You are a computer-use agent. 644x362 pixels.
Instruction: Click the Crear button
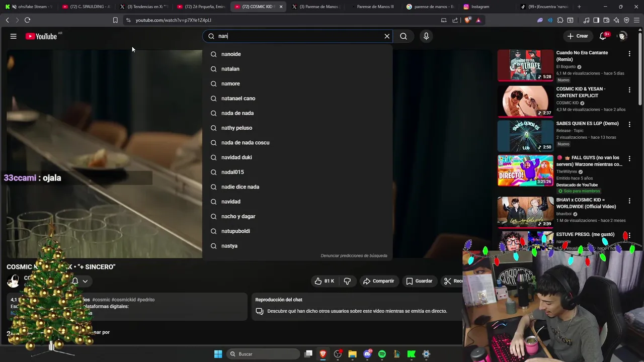[578, 36]
